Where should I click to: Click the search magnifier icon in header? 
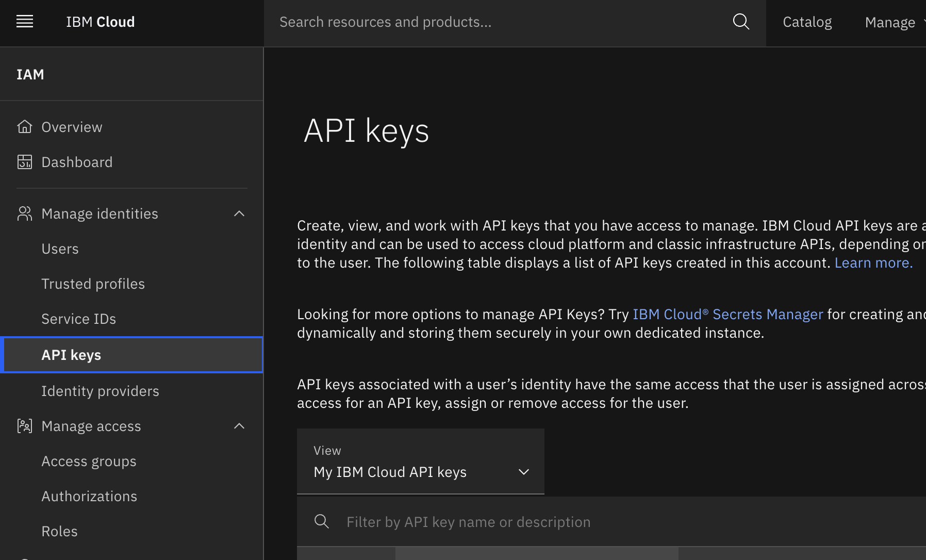741,22
